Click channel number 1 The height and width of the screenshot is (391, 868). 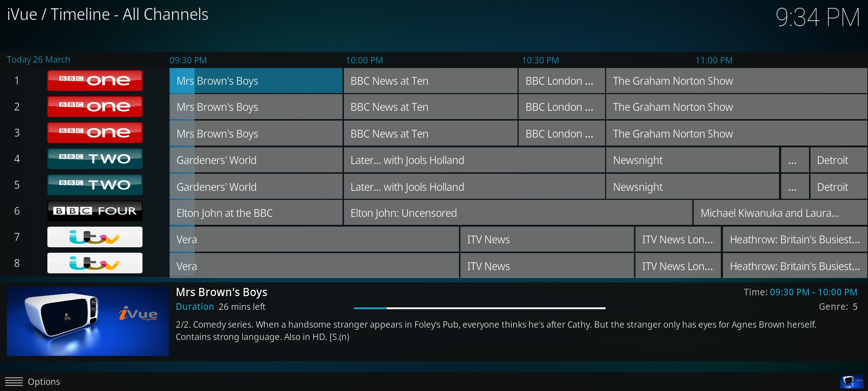[17, 80]
